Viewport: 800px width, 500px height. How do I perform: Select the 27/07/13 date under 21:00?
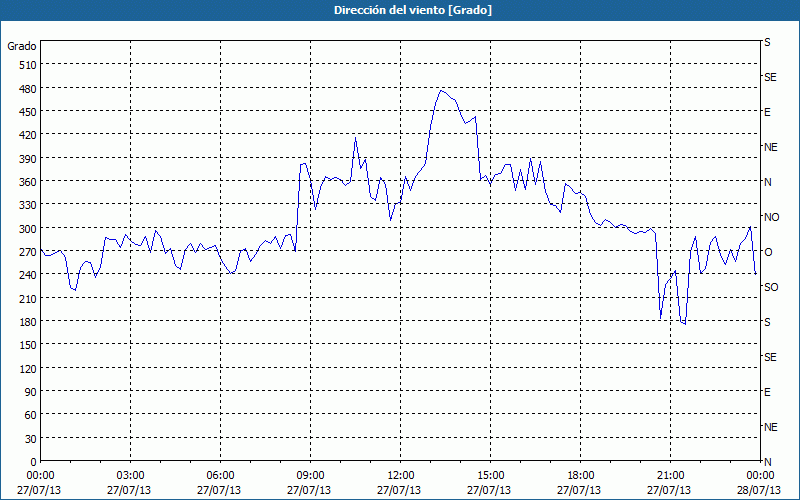coord(669,490)
